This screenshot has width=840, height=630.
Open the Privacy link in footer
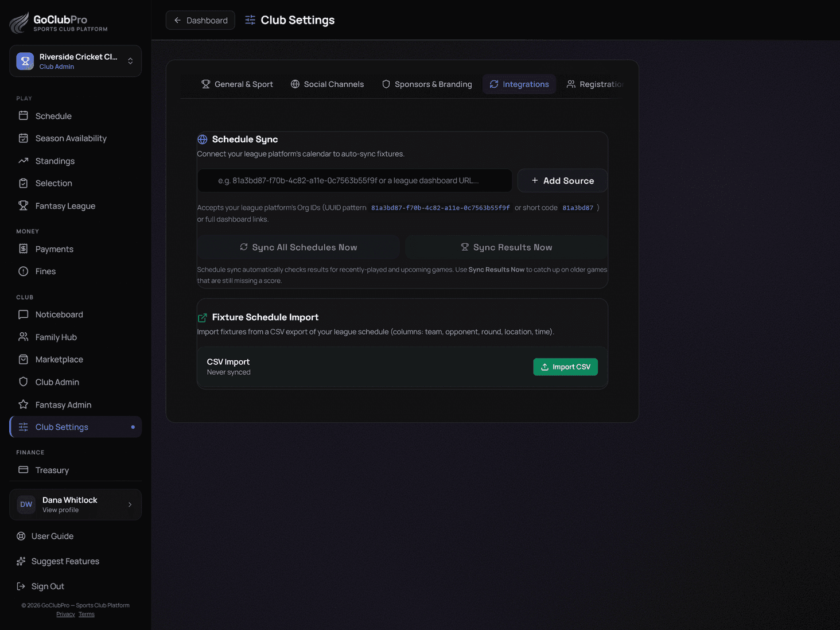pyautogui.click(x=65, y=615)
